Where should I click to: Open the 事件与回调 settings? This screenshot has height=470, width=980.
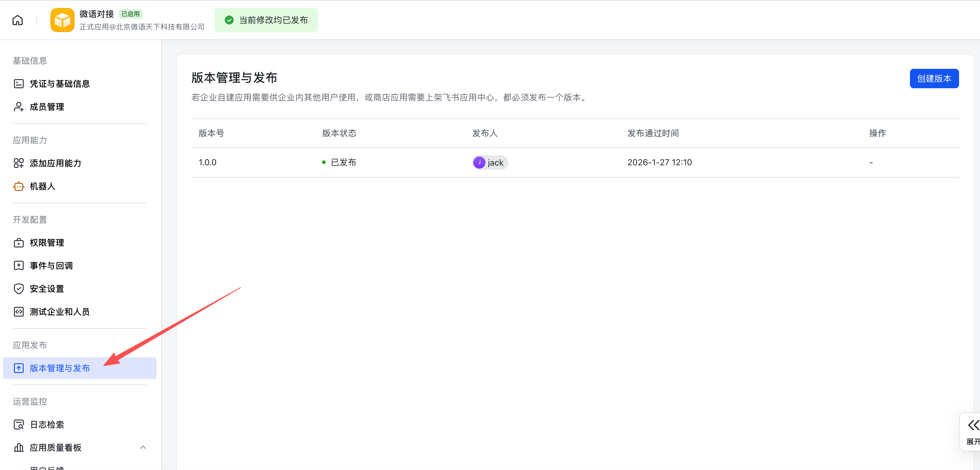(x=51, y=265)
